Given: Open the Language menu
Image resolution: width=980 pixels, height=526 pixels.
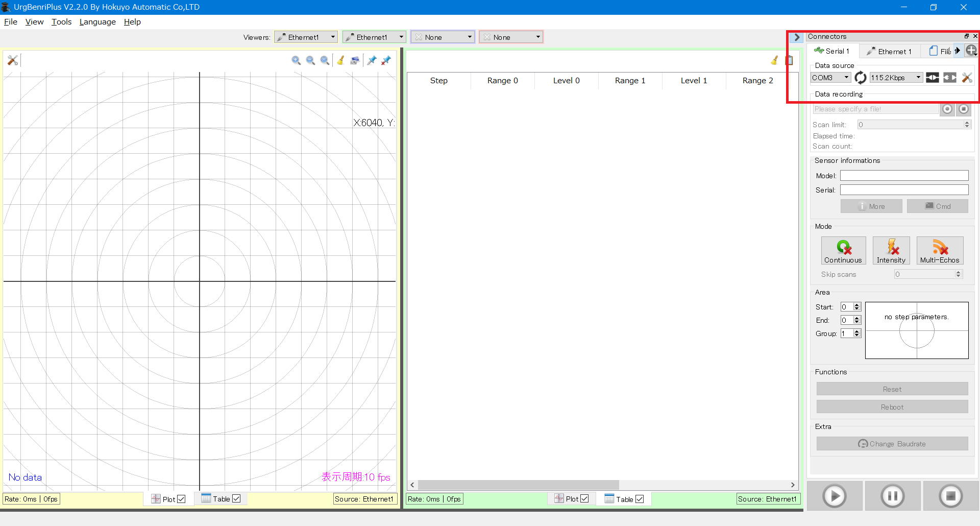Looking at the screenshot, I should point(97,22).
